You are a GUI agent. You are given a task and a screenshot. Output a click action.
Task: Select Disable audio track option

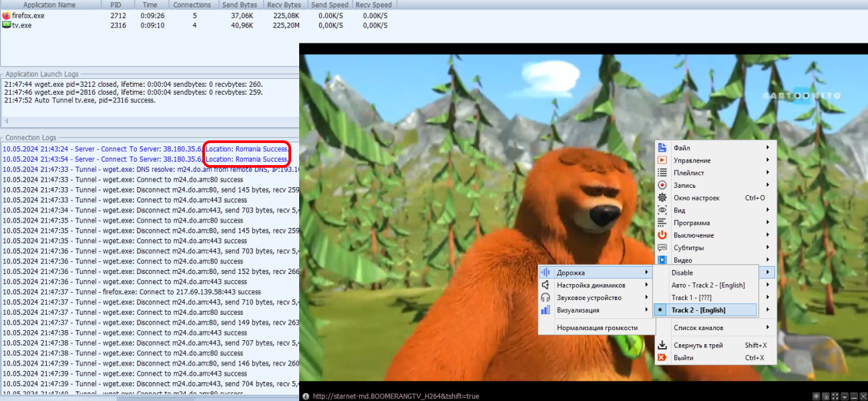tap(706, 273)
